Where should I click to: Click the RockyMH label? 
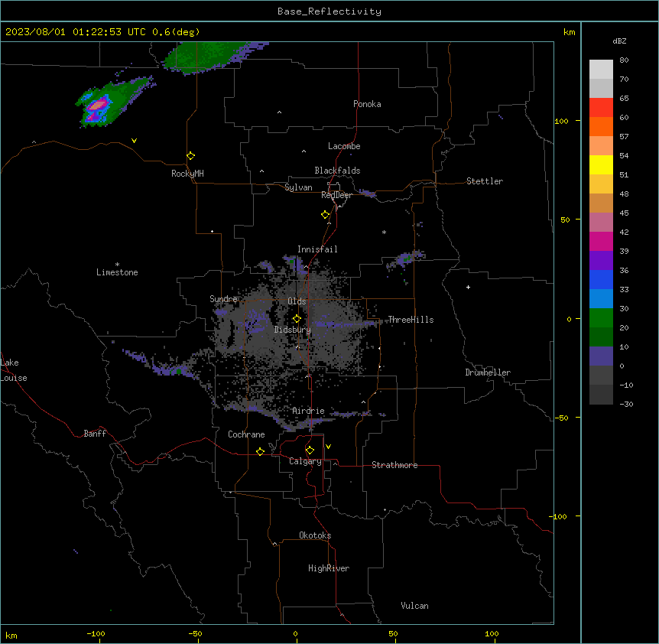click(x=187, y=174)
